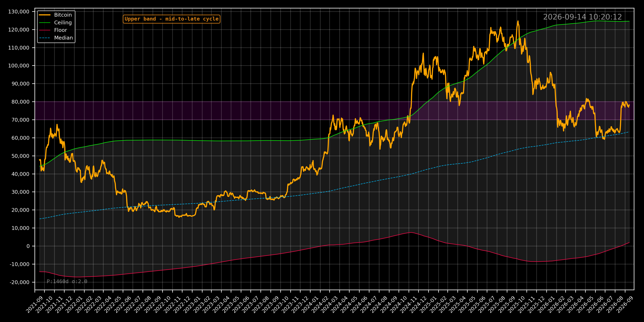Viewport: 644px width, 322px height.
Task: Click the 130,000 y-axis label
Action: coord(19,12)
